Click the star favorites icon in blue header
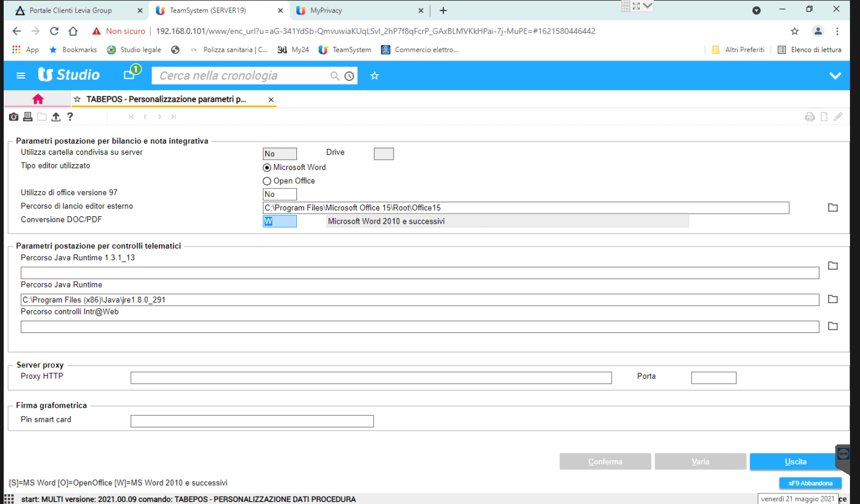 tap(375, 76)
